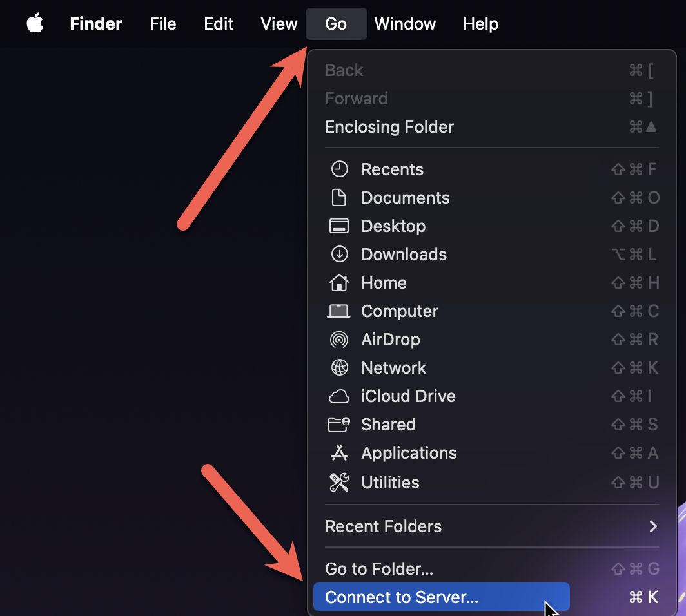This screenshot has width=686, height=616.
Task: Click the Recents clock icon
Action: pyautogui.click(x=340, y=169)
